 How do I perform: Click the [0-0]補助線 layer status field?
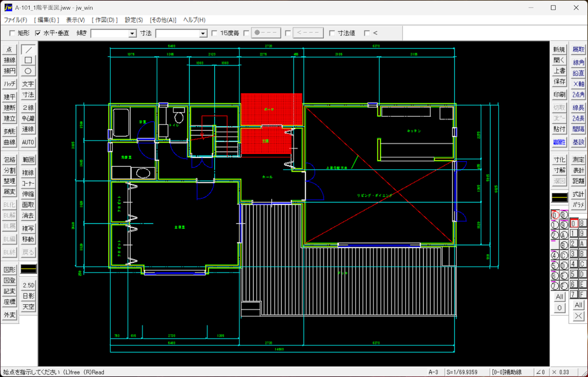click(x=512, y=372)
